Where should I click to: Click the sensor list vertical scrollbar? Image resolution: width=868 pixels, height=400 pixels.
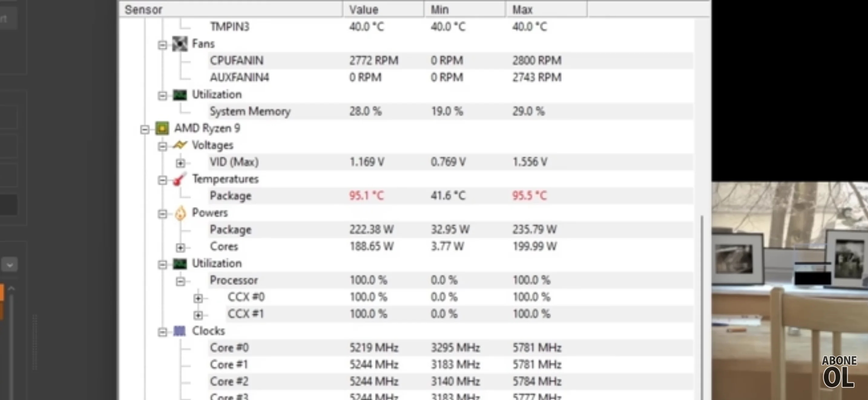(702, 304)
